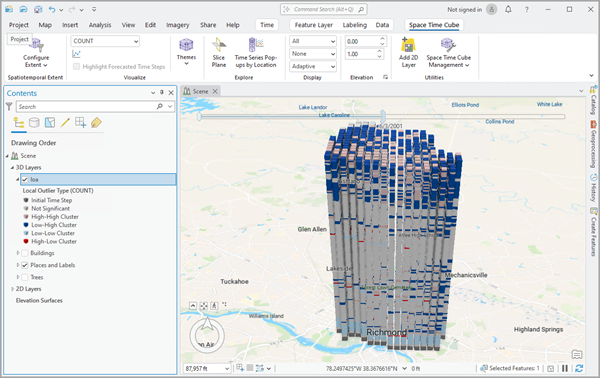Click the time slider right handle
Image resolution: width=600 pixels, height=378 pixels.
pyautogui.click(x=383, y=116)
